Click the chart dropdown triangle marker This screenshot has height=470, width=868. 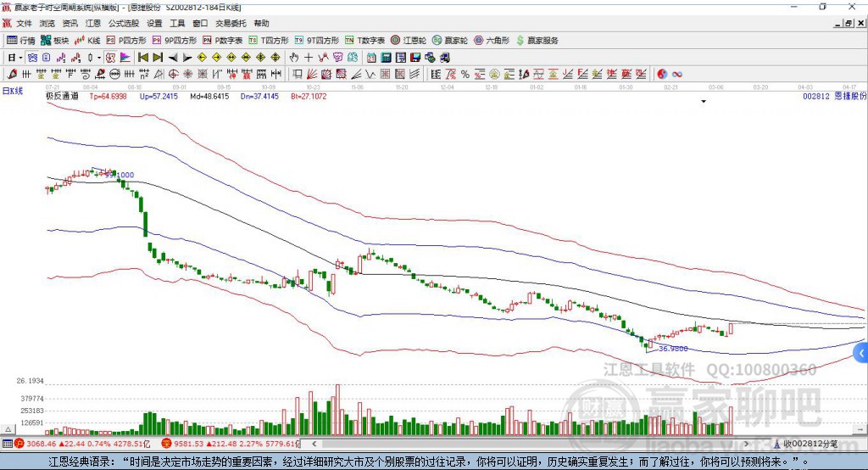click(x=704, y=102)
